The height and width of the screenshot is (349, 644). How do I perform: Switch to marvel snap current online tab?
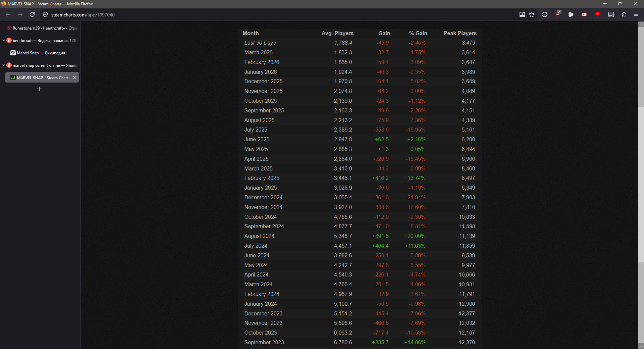coord(43,65)
